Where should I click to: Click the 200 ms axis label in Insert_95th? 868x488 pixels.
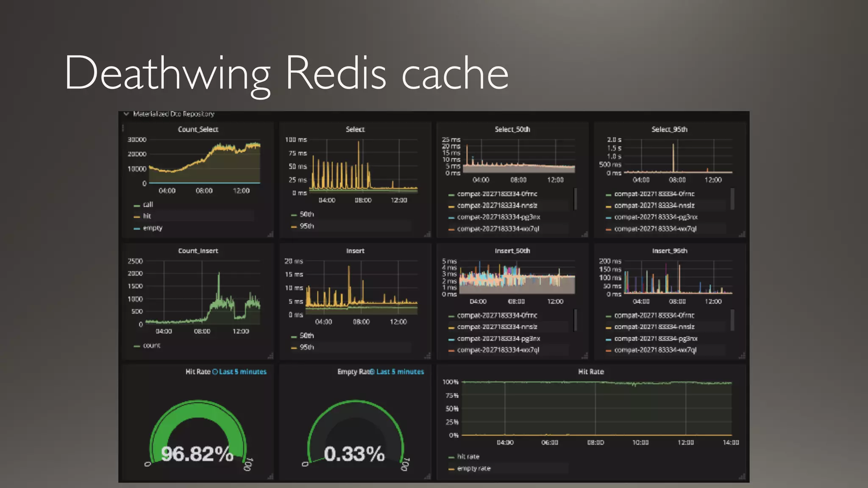(x=610, y=261)
